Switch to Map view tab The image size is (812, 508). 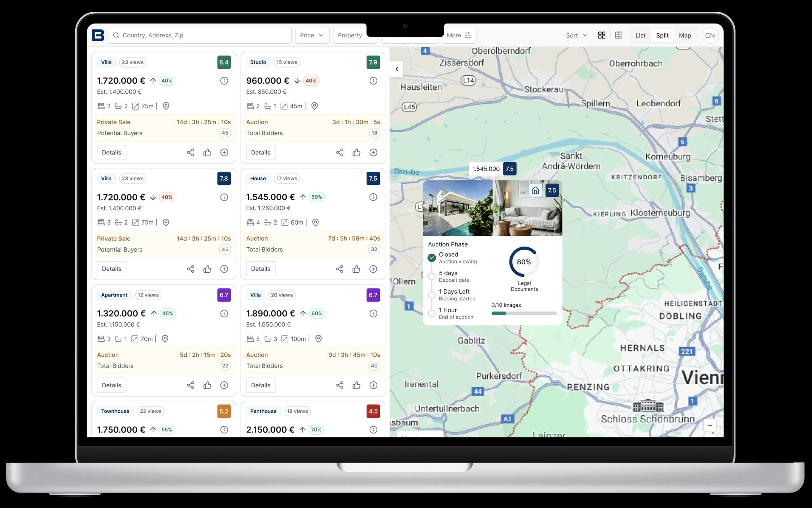point(685,35)
